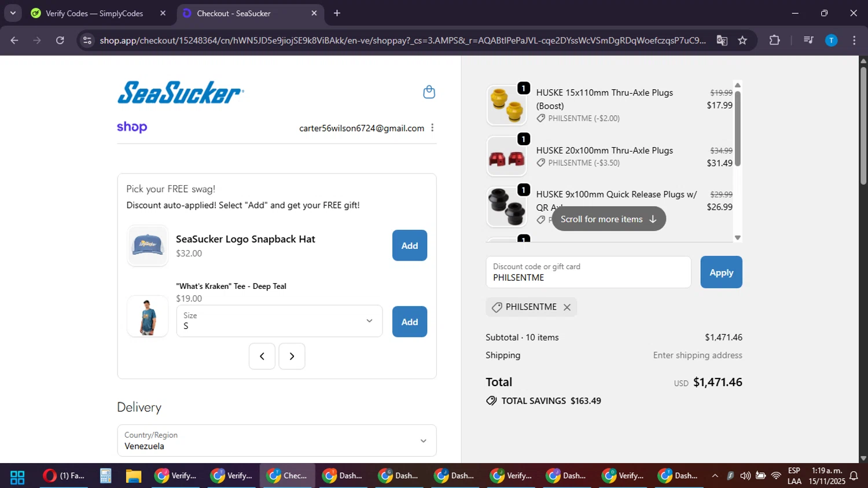This screenshot has width=868, height=488.
Task: Open account options three-dot menu beside email
Action: [432, 128]
